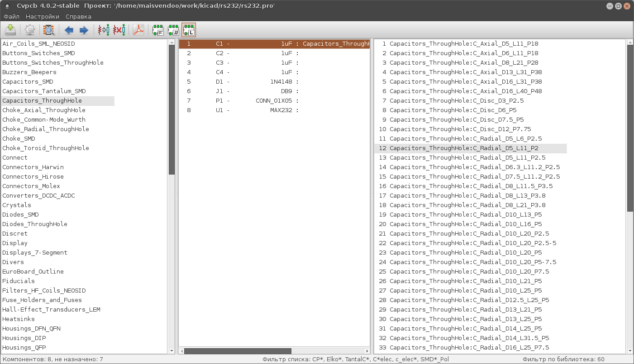Select the U1 MAX232 component
This screenshot has height=364, width=634.
(274, 110)
